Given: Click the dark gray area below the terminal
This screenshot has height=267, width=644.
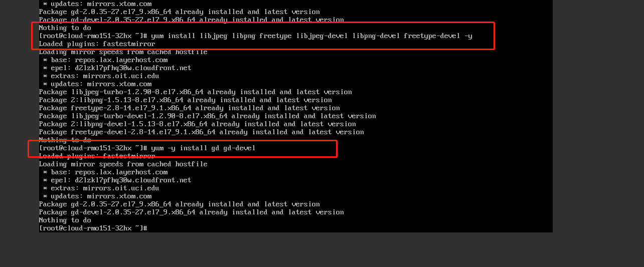Looking at the screenshot, I should pos(321,250).
